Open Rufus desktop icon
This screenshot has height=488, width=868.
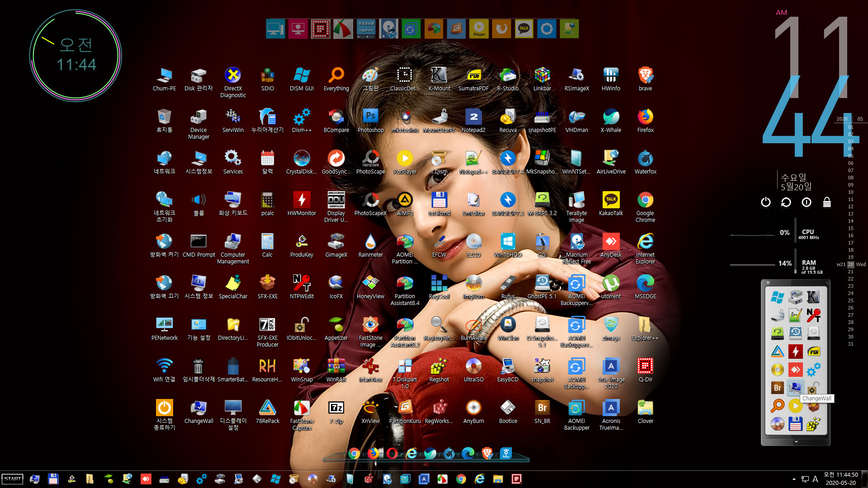(x=508, y=287)
